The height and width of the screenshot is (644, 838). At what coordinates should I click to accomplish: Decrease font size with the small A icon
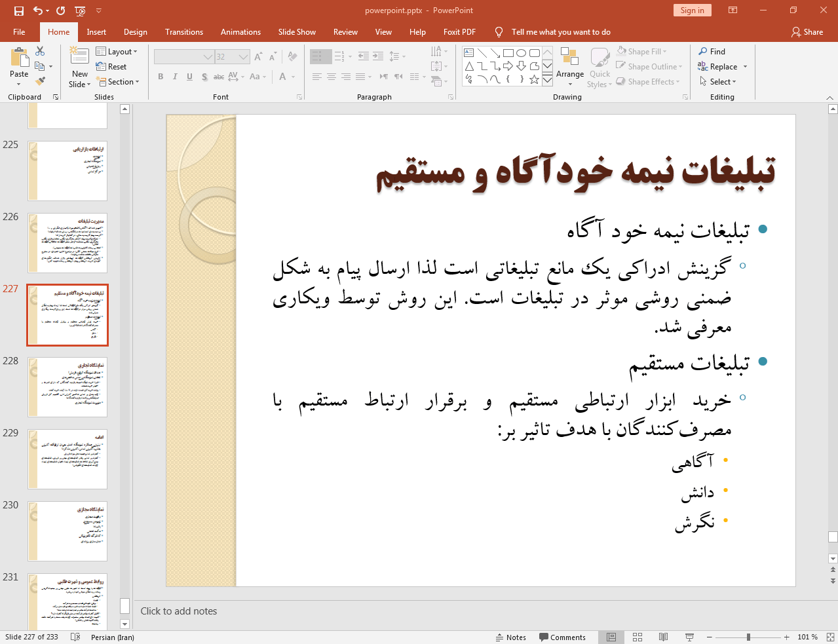[273, 57]
